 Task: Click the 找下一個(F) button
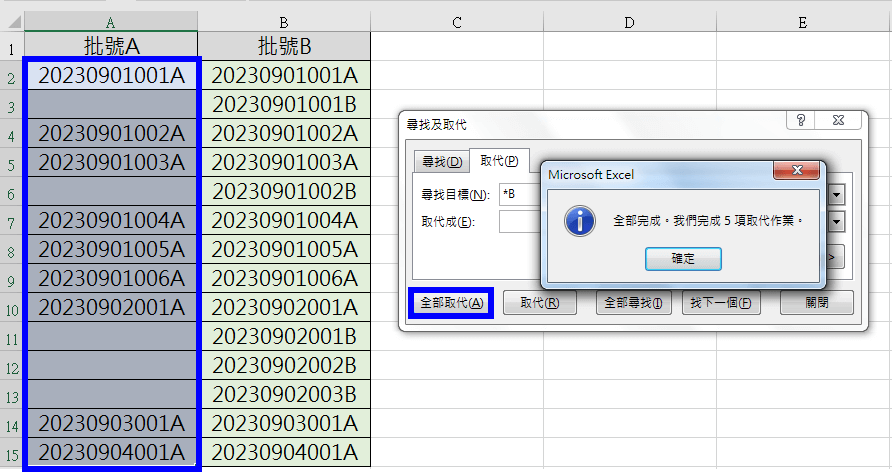point(716,303)
